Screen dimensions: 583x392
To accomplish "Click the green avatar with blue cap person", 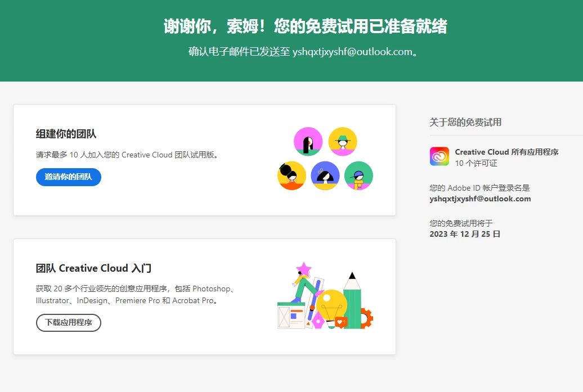I will click(x=359, y=175).
